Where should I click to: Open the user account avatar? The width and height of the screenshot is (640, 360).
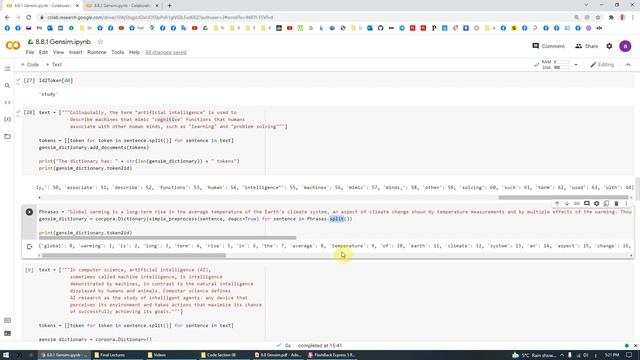point(625,46)
